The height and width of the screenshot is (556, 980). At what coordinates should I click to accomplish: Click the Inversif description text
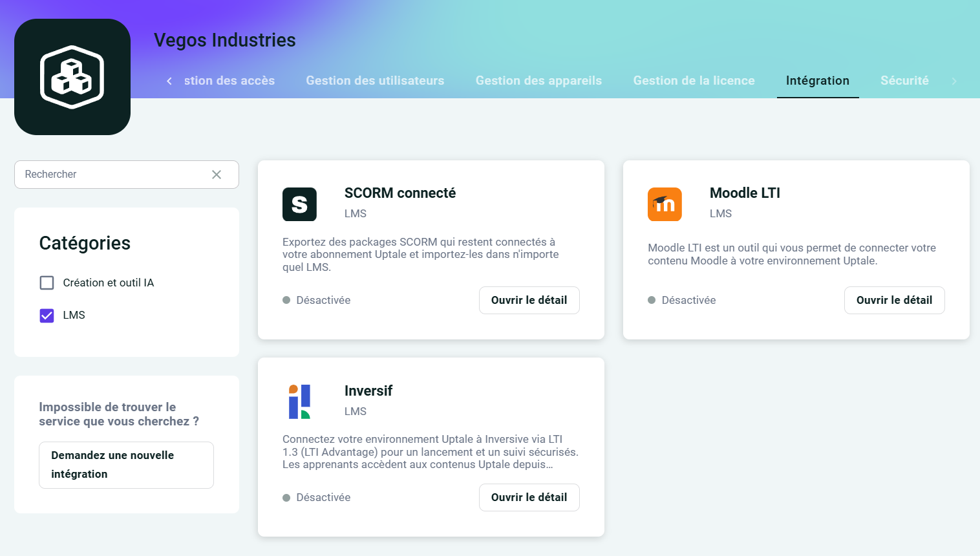[x=431, y=452]
